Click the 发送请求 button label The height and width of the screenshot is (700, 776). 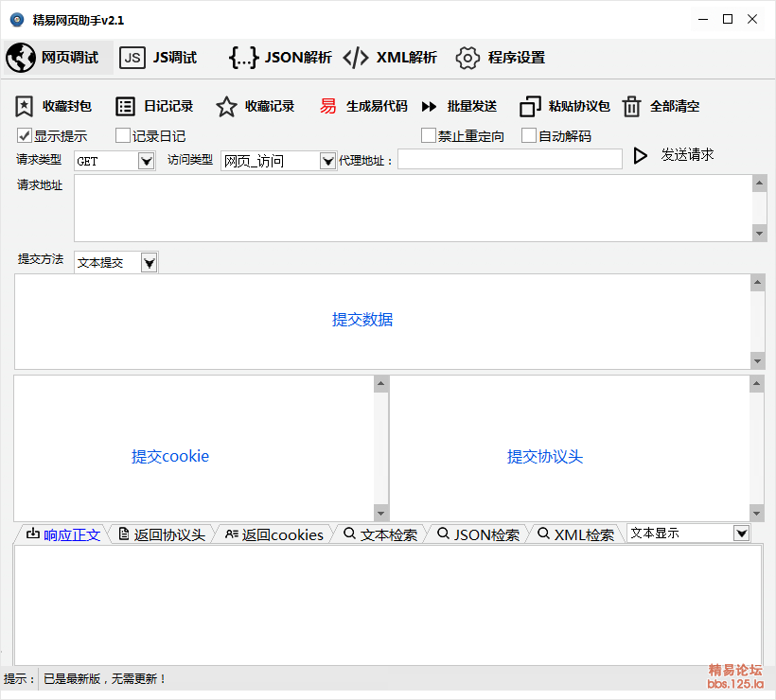[x=687, y=155]
